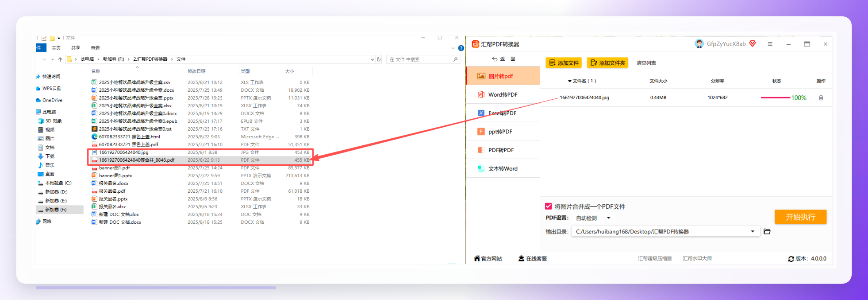Check for updates via 版本 refresh icon
The height and width of the screenshot is (300, 868).
[791, 259]
